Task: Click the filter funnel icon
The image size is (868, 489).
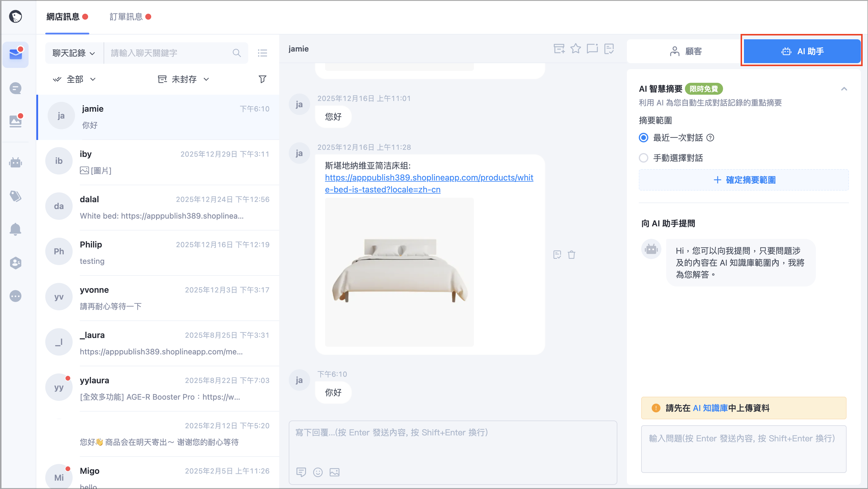Action: pyautogui.click(x=263, y=79)
